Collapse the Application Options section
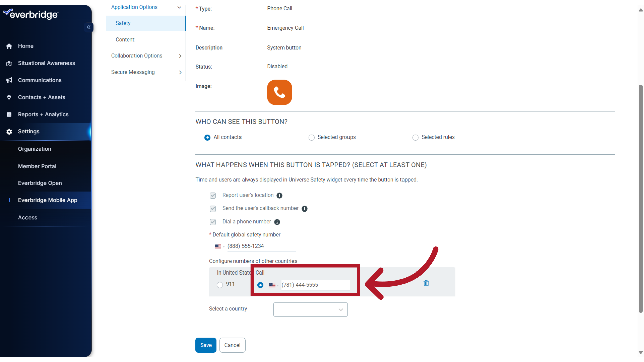This screenshot has width=644, height=362. pos(179,7)
